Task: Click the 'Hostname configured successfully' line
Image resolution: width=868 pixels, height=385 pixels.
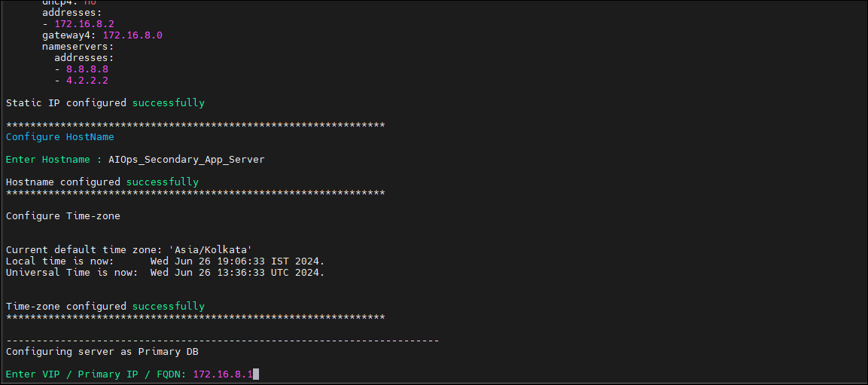Action: coord(102,182)
